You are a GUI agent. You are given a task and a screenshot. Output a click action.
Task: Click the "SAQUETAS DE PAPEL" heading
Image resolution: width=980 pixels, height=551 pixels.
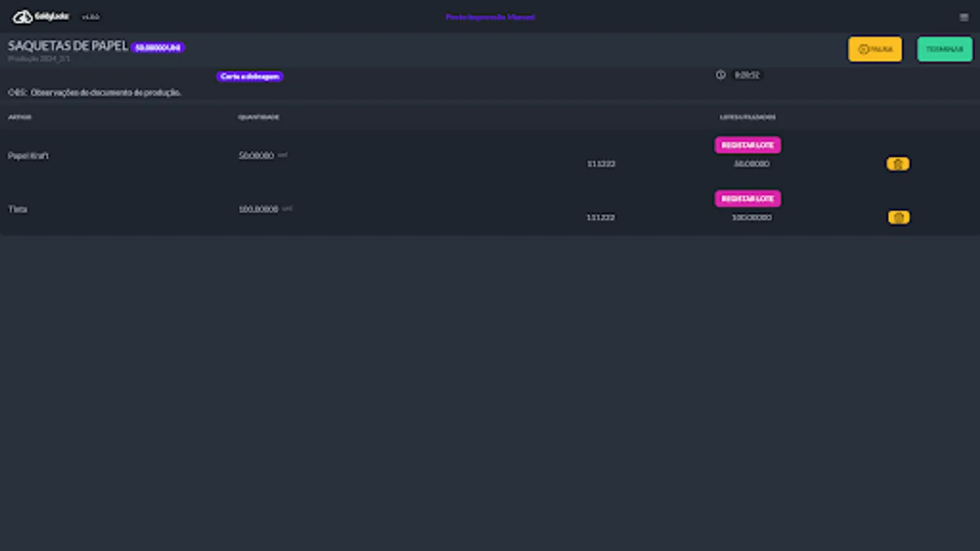pyautogui.click(x=68, y=46)
